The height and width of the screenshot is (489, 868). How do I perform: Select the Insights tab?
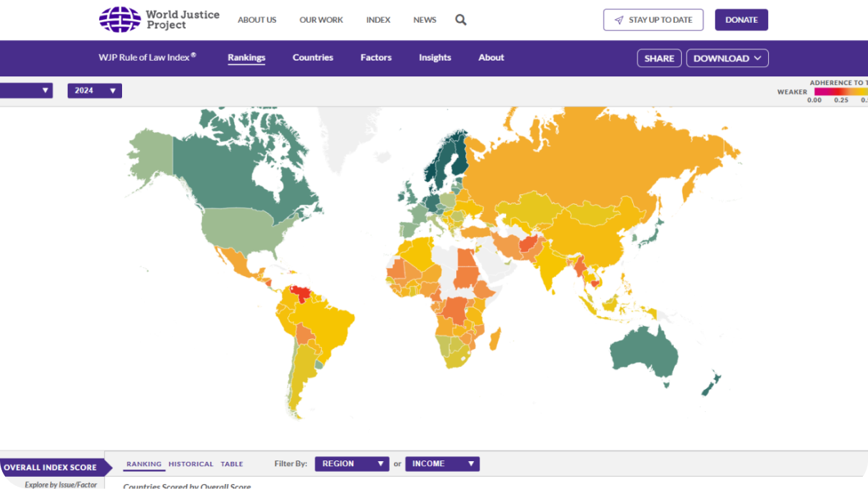point(435,58)
